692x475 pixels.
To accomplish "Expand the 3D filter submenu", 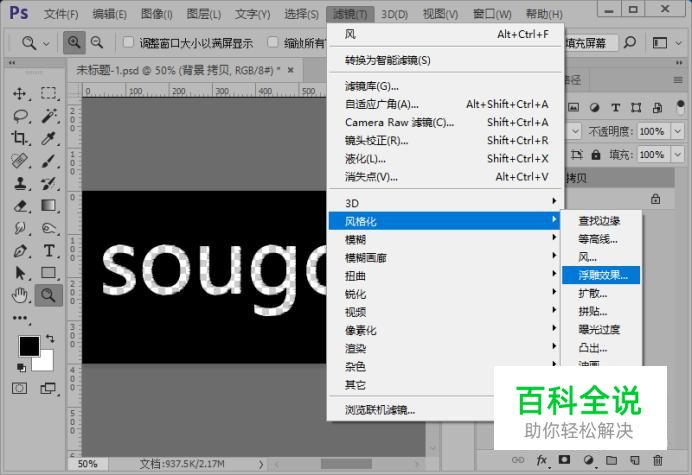I will coord(445,203).
